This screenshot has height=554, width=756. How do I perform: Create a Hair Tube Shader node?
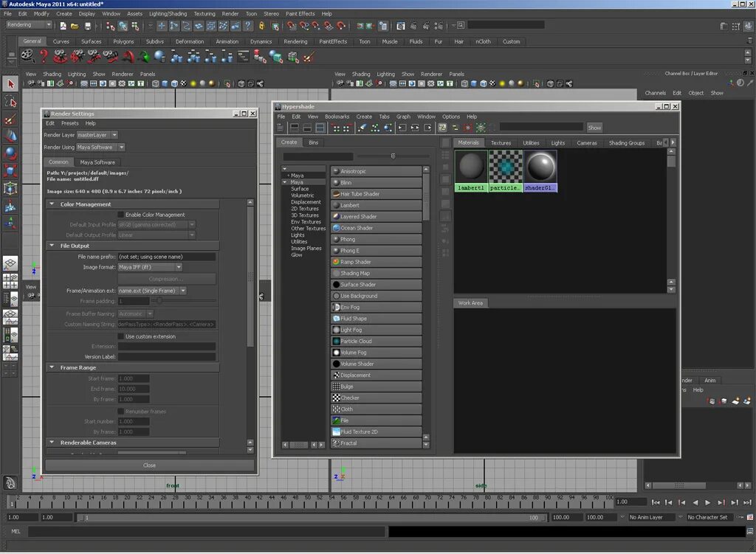tap(376, 194)
